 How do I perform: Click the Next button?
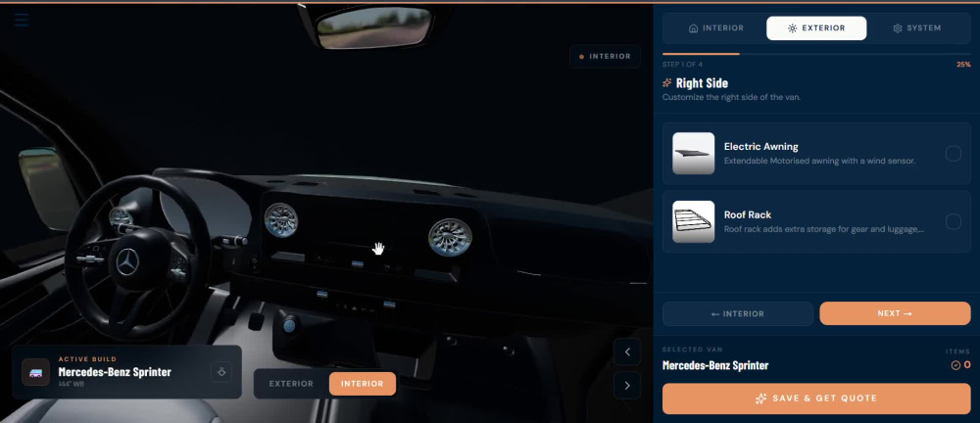[x=895, y=313]
